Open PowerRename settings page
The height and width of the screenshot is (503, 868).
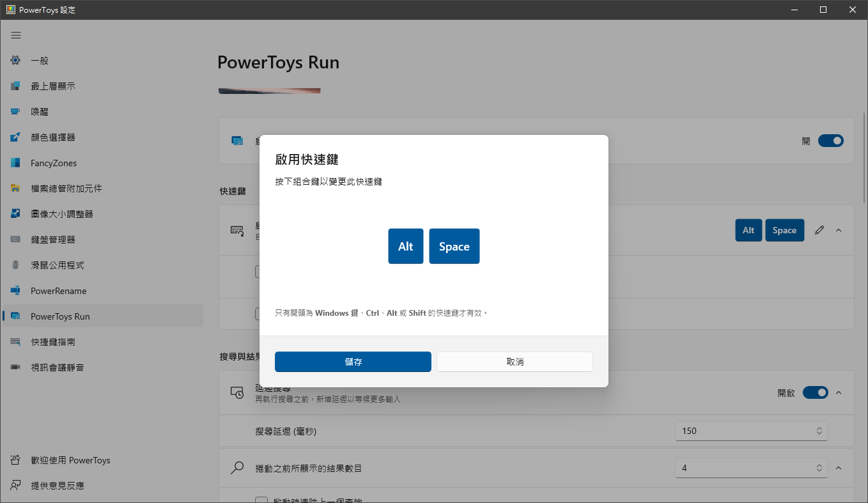(x=103, y=291)
